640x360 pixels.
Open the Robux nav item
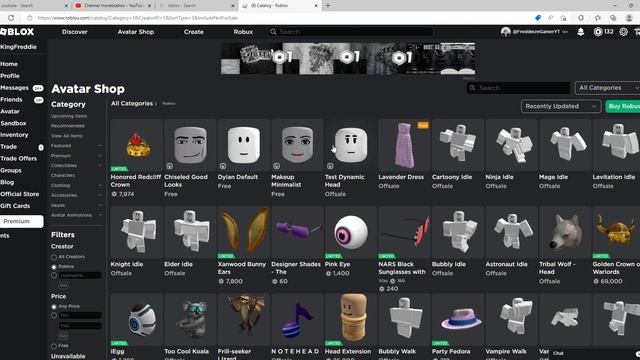[243, 32]
